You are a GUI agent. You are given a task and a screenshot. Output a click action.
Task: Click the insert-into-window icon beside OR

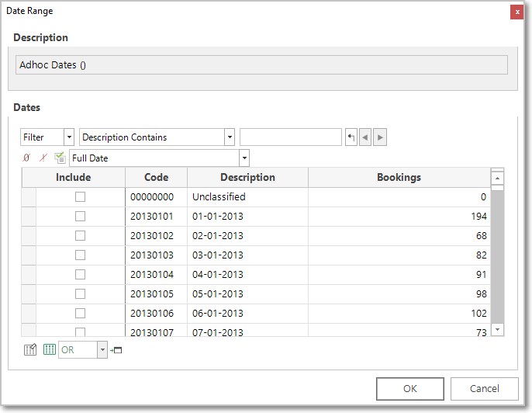tap(116, 350)
